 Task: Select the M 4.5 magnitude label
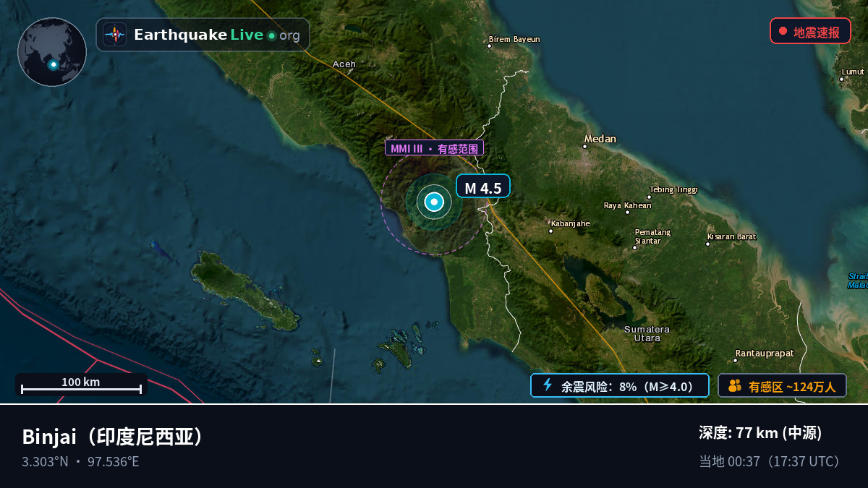point(483,187)
